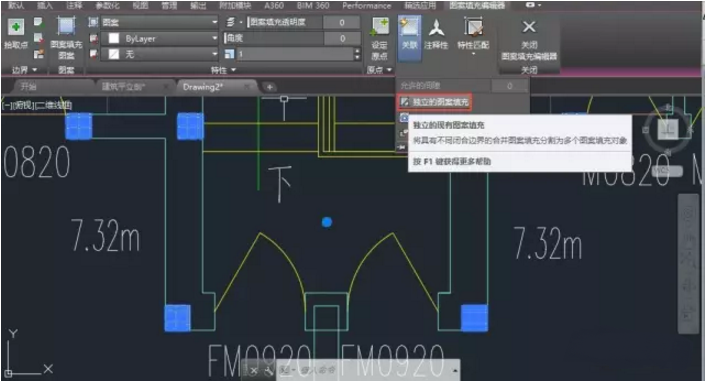Screen dimensions: 705x381
Task: Open the BIM 360 ribbon tab
Action: point(313,5)
